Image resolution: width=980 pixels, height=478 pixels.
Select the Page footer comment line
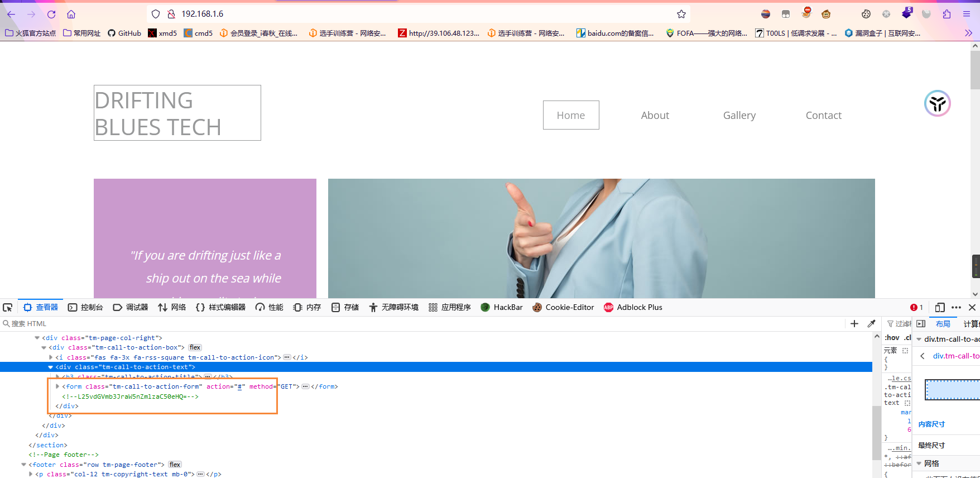coord(64,455)
